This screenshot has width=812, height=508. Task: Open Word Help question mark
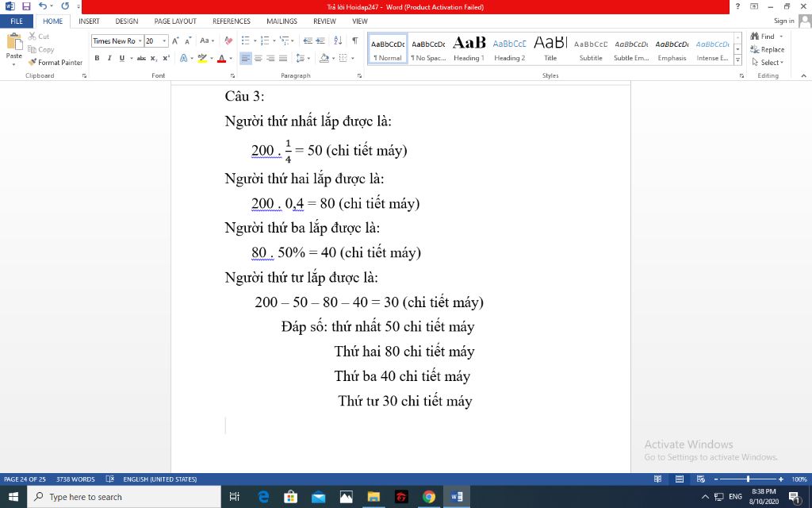click(738, 6)
